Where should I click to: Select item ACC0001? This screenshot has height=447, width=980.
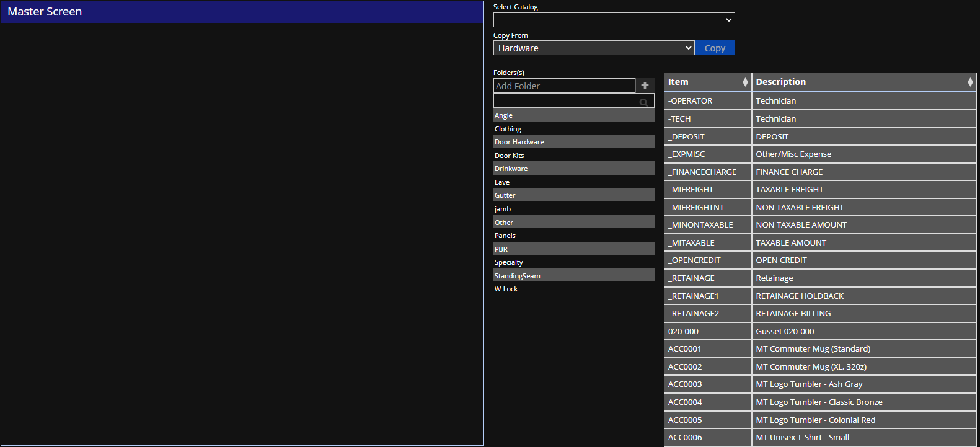point(708,348)
